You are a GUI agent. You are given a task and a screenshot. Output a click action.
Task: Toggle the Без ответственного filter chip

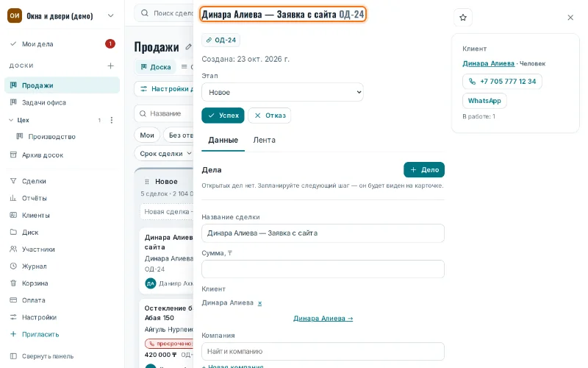click(179, 135)
